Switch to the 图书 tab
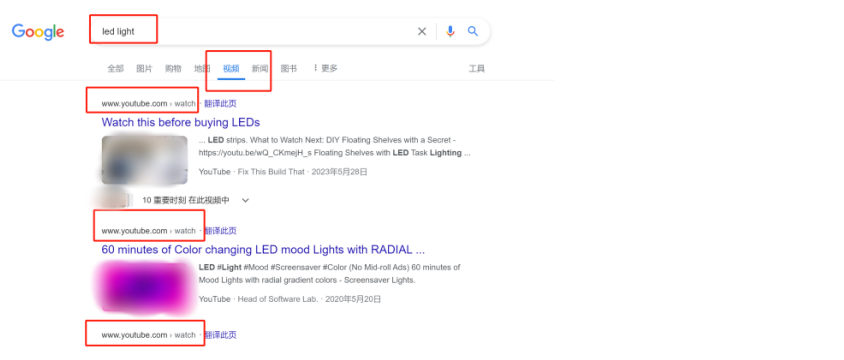Viewport: 844px width, 360px height. click(x=289, y=68)
